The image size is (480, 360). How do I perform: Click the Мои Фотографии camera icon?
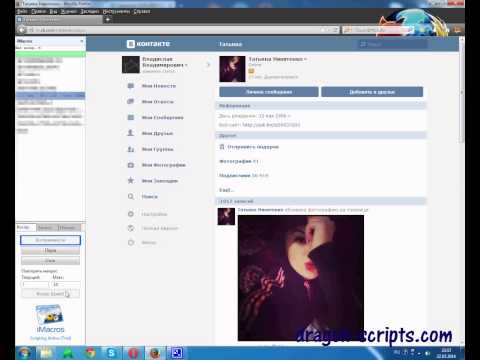click(x=131, y=165)
